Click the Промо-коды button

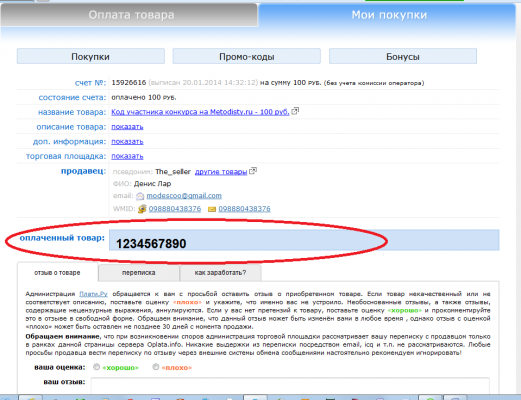coord(247,56)
